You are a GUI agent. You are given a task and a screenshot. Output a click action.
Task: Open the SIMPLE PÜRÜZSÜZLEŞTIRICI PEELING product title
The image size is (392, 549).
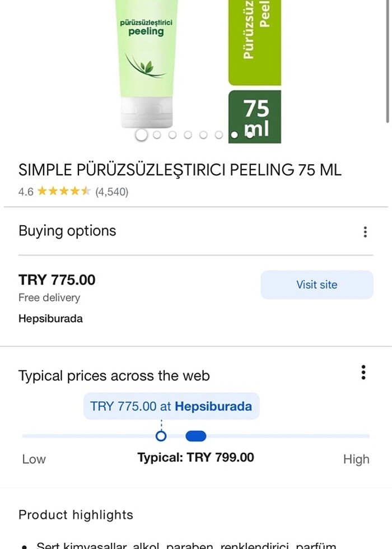180,170
